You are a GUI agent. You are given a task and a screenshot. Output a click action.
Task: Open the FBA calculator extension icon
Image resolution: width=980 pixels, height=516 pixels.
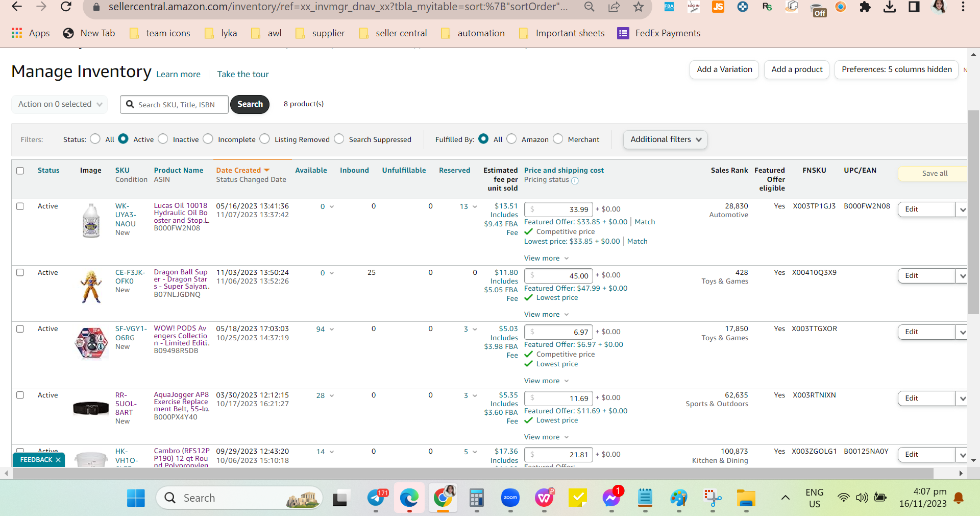tap(669, 7)
